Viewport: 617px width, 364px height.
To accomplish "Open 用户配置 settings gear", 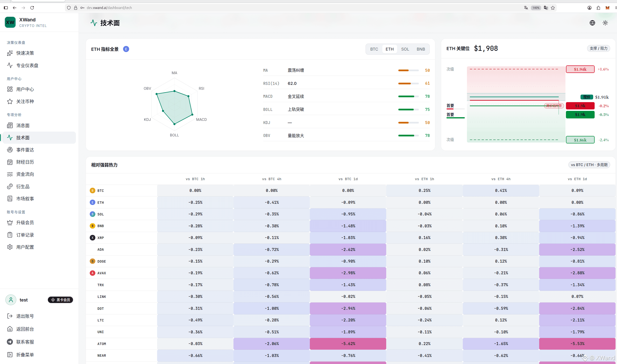I will (x=10, y=247).
